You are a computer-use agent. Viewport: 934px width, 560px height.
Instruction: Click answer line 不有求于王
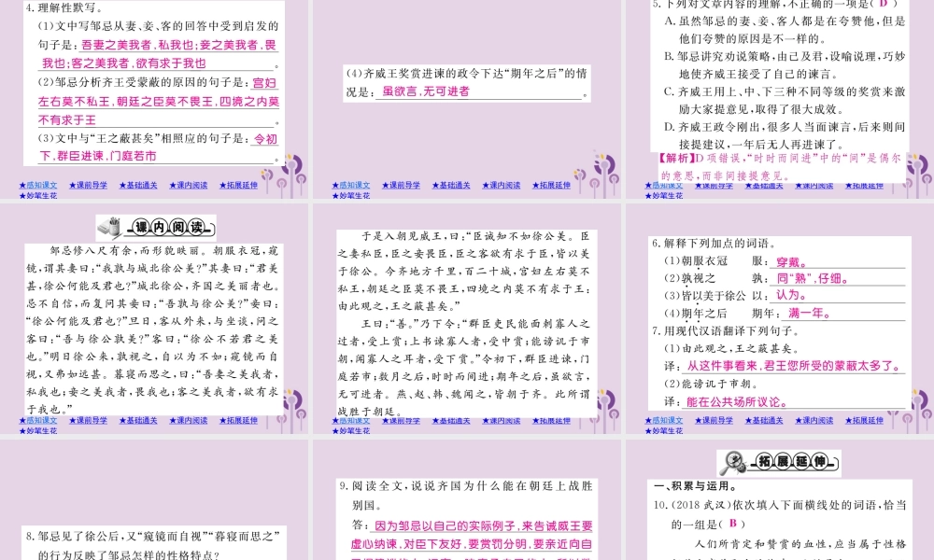66,119
